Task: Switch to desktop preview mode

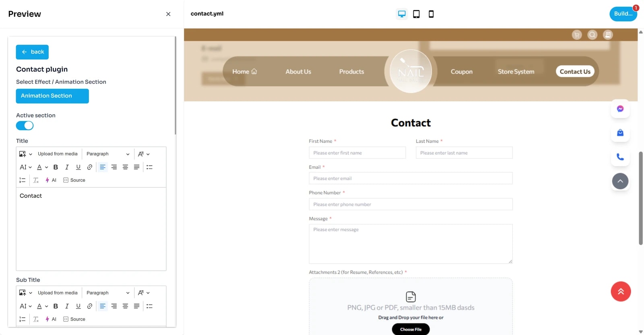Action: [x=402, y=14]
